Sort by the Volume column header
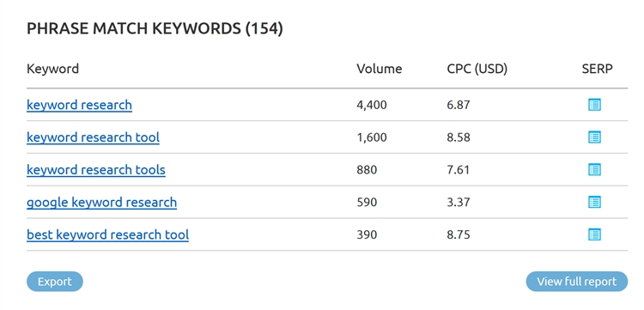Viewport: 644px width, 310px height. point(379,69)
